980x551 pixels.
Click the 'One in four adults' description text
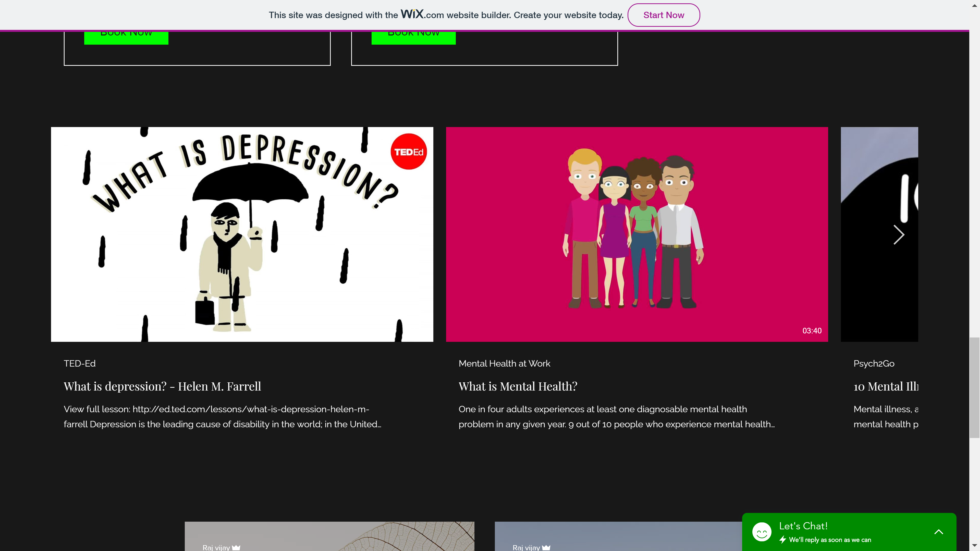[617, 416]
